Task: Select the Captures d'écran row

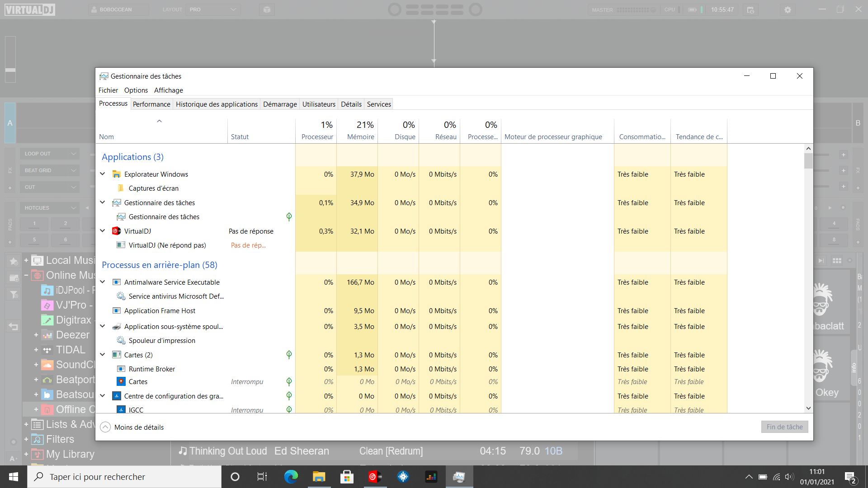Action: pos(411,188)
